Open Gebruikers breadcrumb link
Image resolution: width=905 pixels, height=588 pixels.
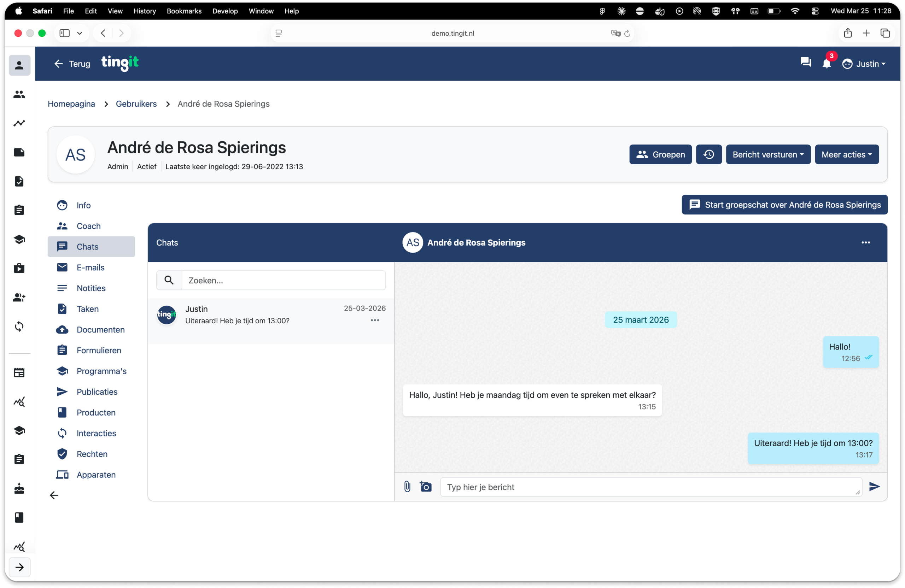pos(136,104)
